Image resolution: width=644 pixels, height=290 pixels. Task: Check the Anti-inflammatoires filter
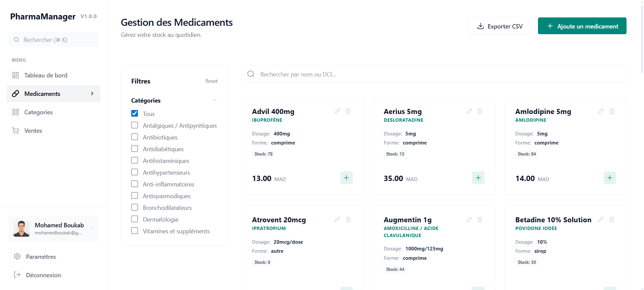pyautogui.click(x=135, y=184)
